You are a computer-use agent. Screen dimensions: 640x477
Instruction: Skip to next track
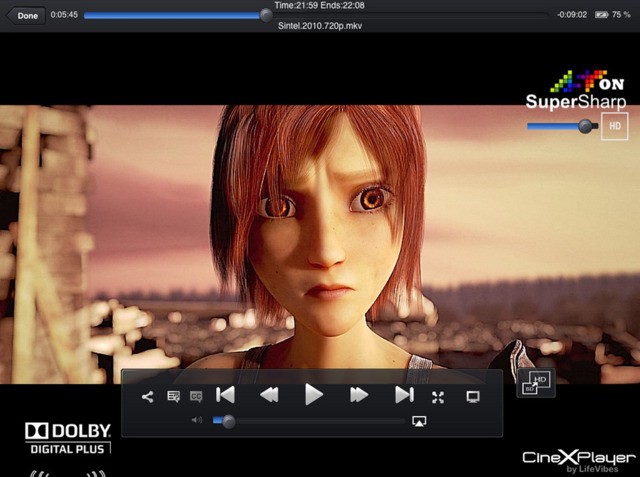point(404,395)
